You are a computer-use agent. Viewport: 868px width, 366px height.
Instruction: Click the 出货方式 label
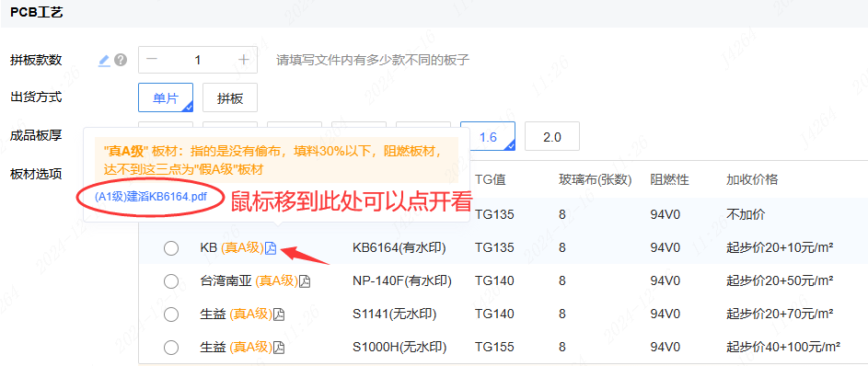pyautogui.click(x=36, y=97)
